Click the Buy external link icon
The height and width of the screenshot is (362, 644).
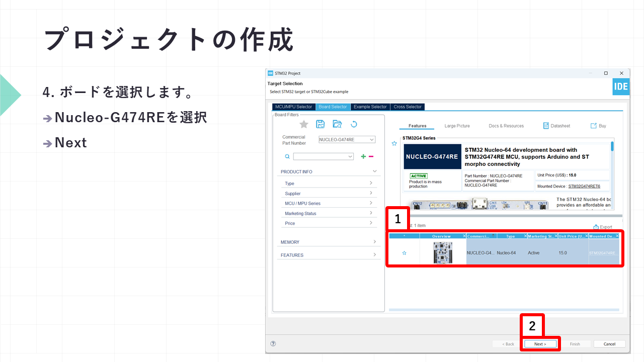pyautogui.click(x=593, y=126)
